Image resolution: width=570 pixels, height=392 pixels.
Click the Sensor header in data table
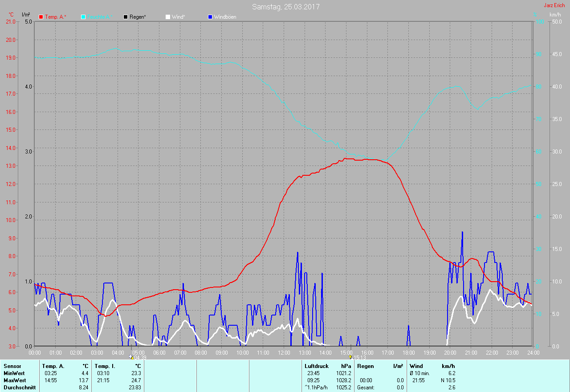click(12, 366)
